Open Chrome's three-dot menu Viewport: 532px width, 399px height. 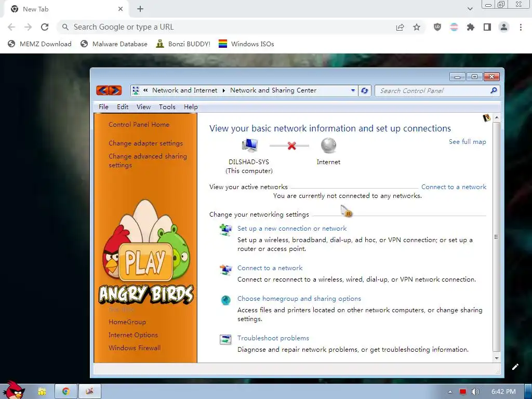[x=521, y=27]
